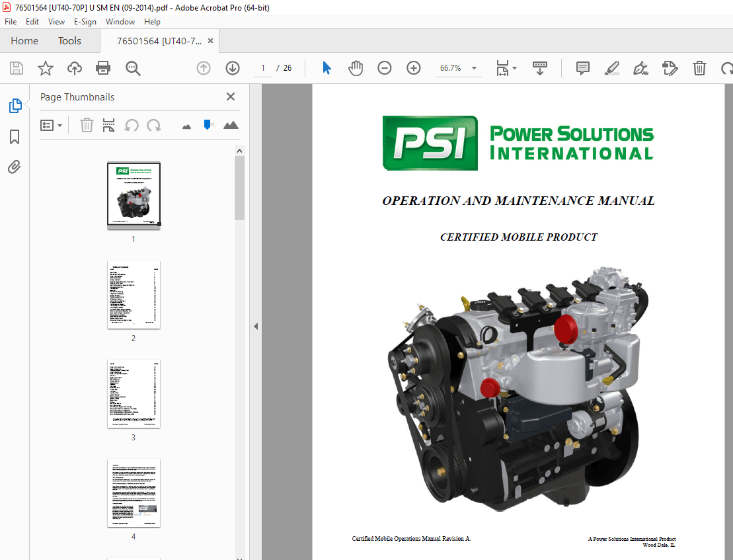Open the zoom percentage dropdown
Screen dimensions: 733x560
coord(473,67)
